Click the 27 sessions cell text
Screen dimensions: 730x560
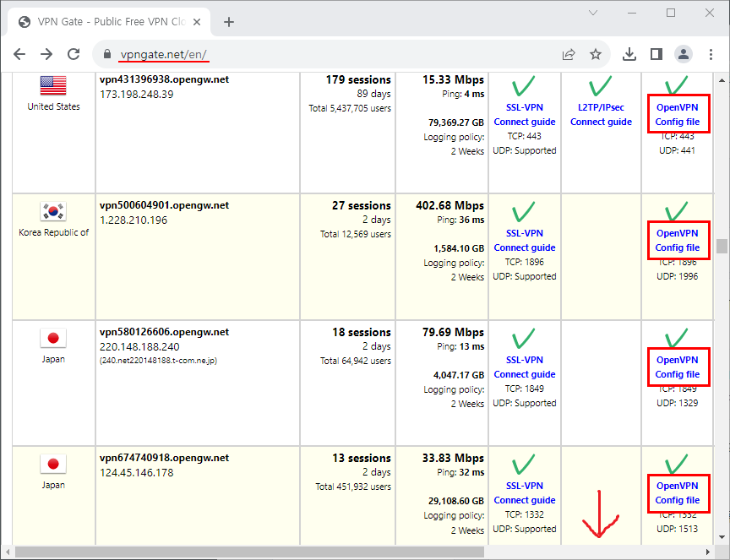pyautogui.click(x=362, y=205)
